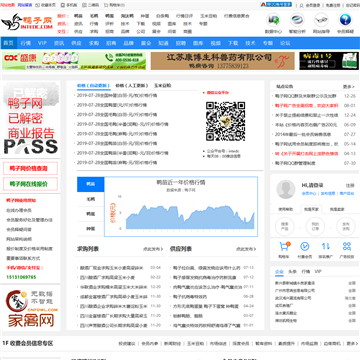Select VIP in the blue navigation bar
The image size is (360, 360).
pos(42,43)
